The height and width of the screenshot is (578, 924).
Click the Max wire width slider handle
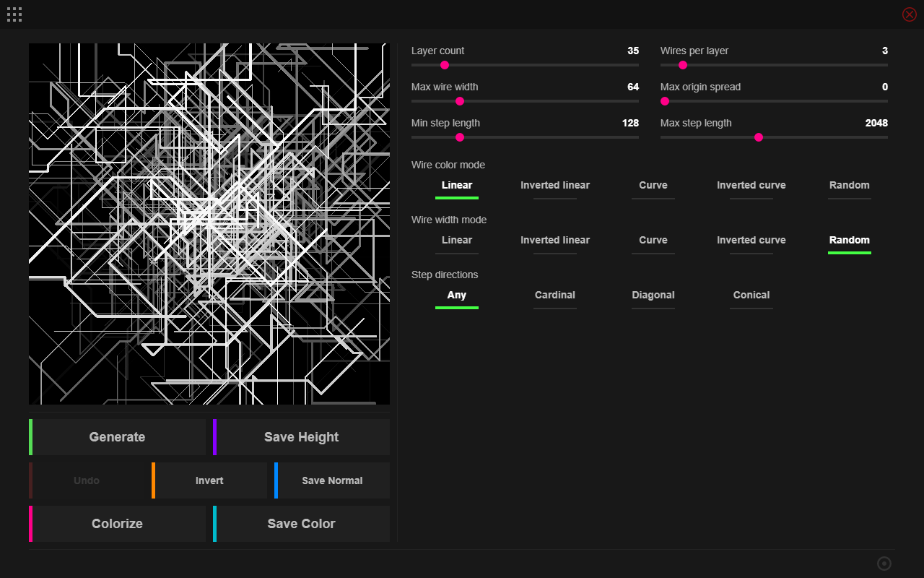click(x=460, y=101)
